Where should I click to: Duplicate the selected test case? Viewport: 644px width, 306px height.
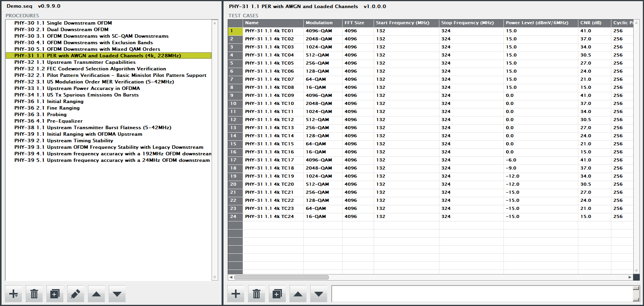[277, 294]
